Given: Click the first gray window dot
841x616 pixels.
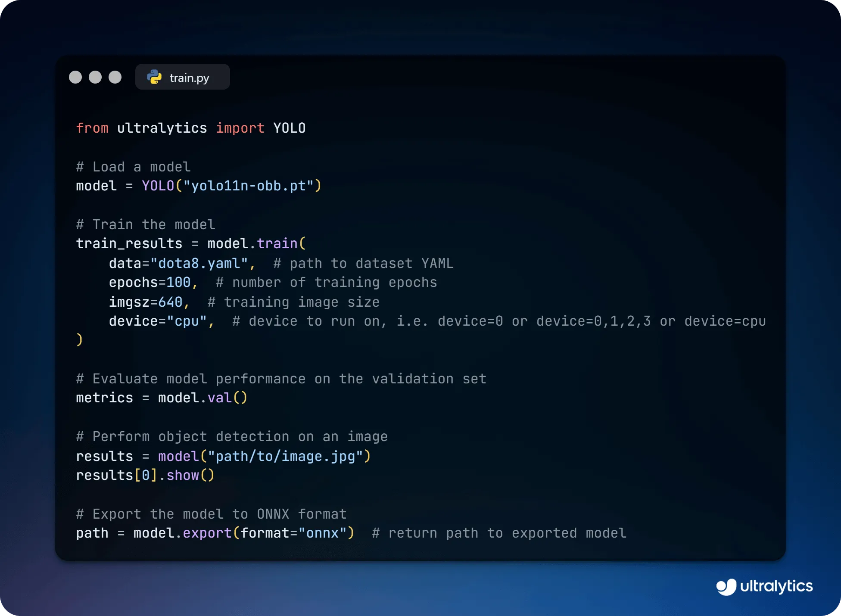Looking at the screenshot, I should pyautogui.click(x=75, y=77).
